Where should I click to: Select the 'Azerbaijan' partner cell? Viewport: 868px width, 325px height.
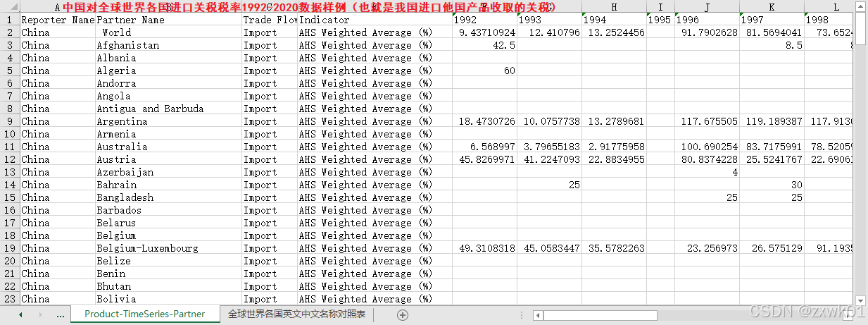[x=168, y=172]
